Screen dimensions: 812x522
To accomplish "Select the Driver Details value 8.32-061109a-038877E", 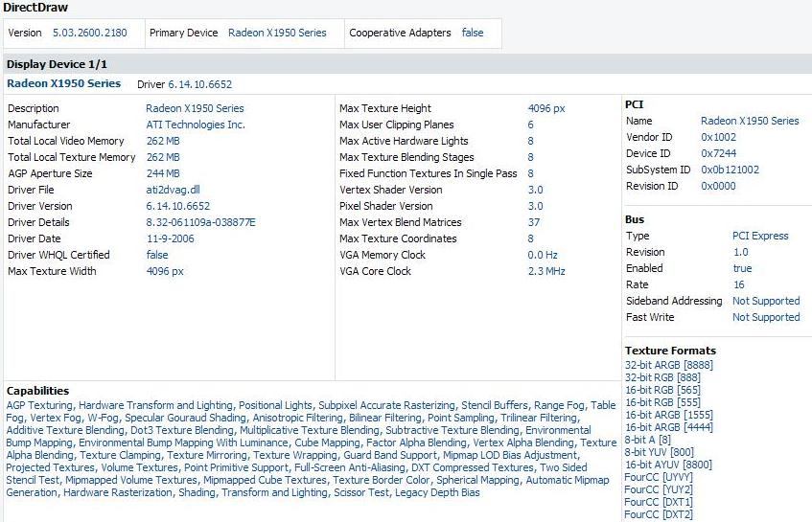I will coord(200,222).
